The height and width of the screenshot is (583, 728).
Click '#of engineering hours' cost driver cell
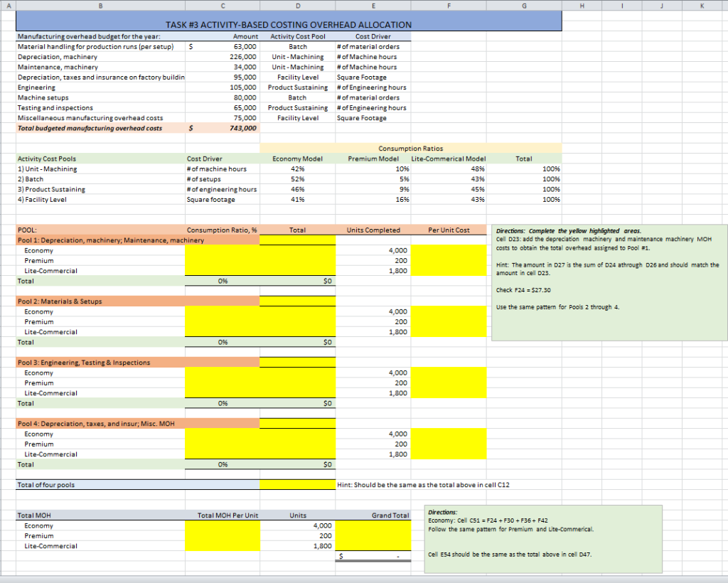click(x=223, y=189)
